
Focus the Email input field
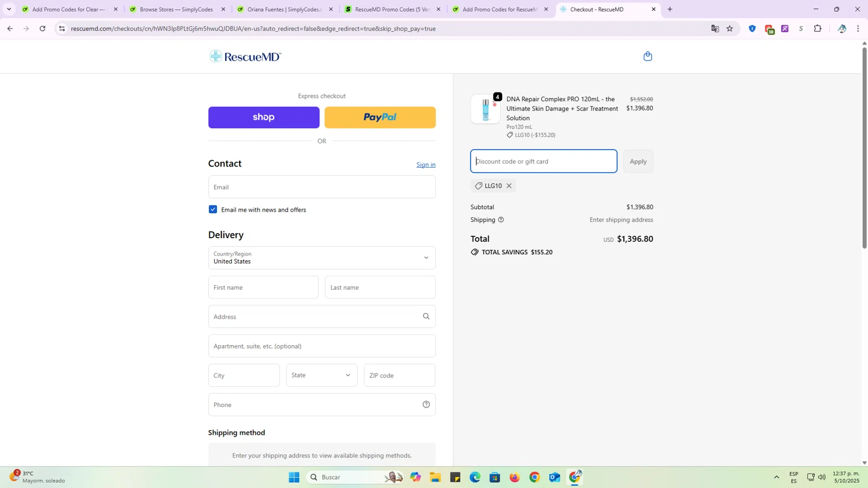pos(322,187)
